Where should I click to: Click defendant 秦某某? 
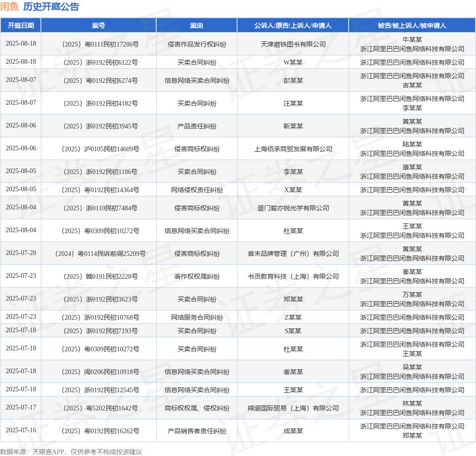click(x=412, y=272)
